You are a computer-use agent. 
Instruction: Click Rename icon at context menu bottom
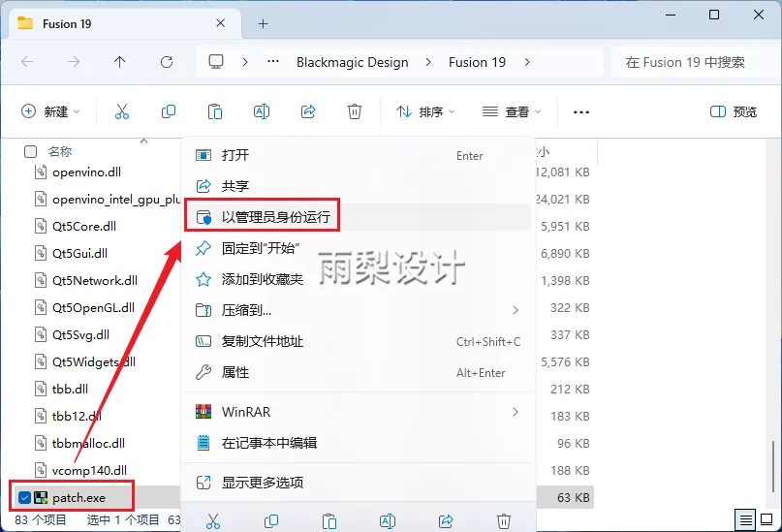pyautogui.click(x=388, y=521)
